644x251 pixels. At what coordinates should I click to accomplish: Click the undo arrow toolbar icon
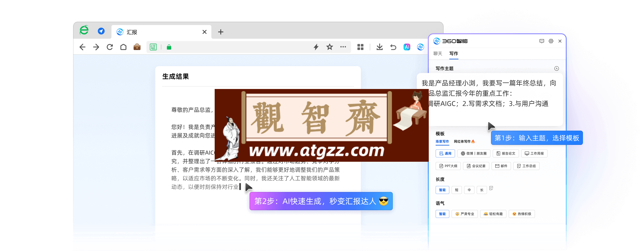click(393, 47)
